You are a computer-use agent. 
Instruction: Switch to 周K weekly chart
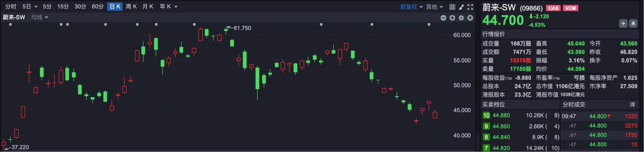tap(131, 6)
